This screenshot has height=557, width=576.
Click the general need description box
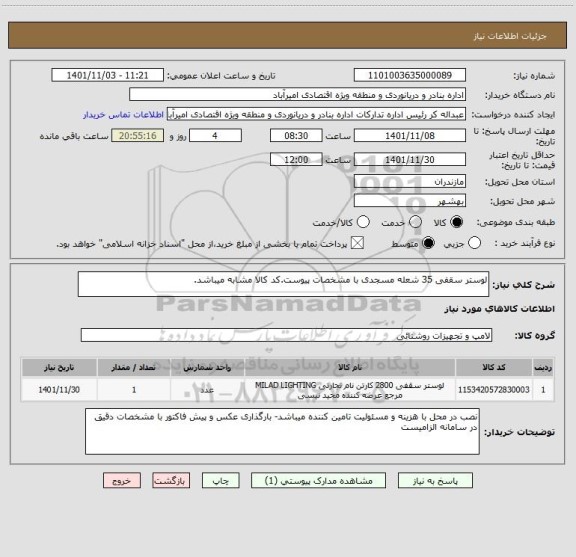[x=283, y=284]
